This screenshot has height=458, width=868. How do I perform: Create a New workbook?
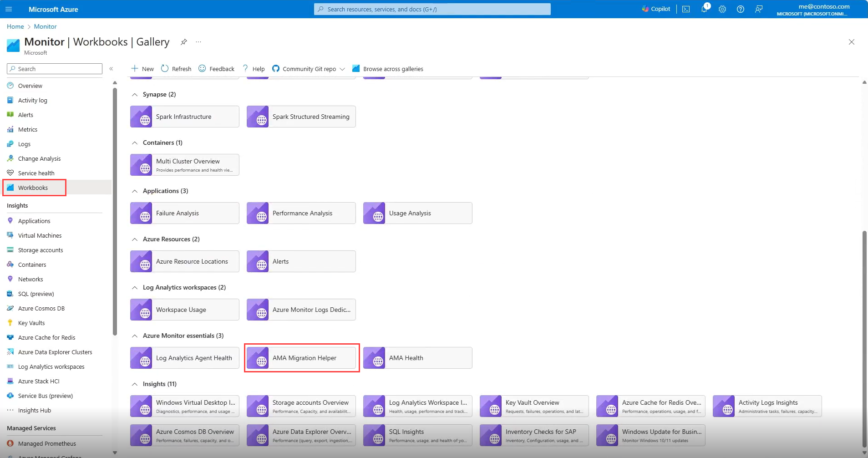pyautogui.click(x=142, y=69)
